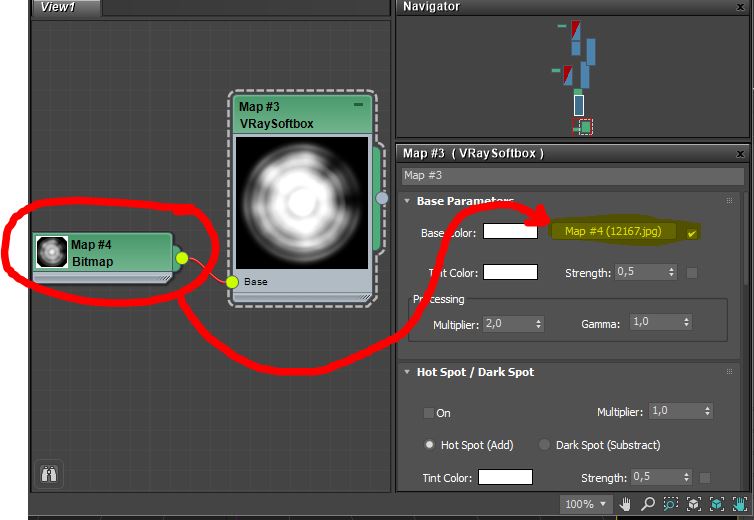Collapse the Map #3 node with minus icon
Screen dimensions: 754x520
tap(358, 104)
